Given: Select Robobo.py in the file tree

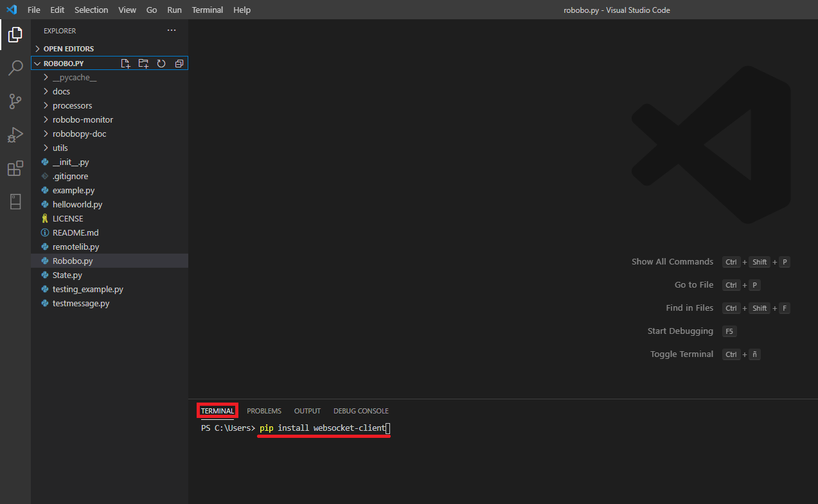Looking at the screenshot, I should pos(109,261).
